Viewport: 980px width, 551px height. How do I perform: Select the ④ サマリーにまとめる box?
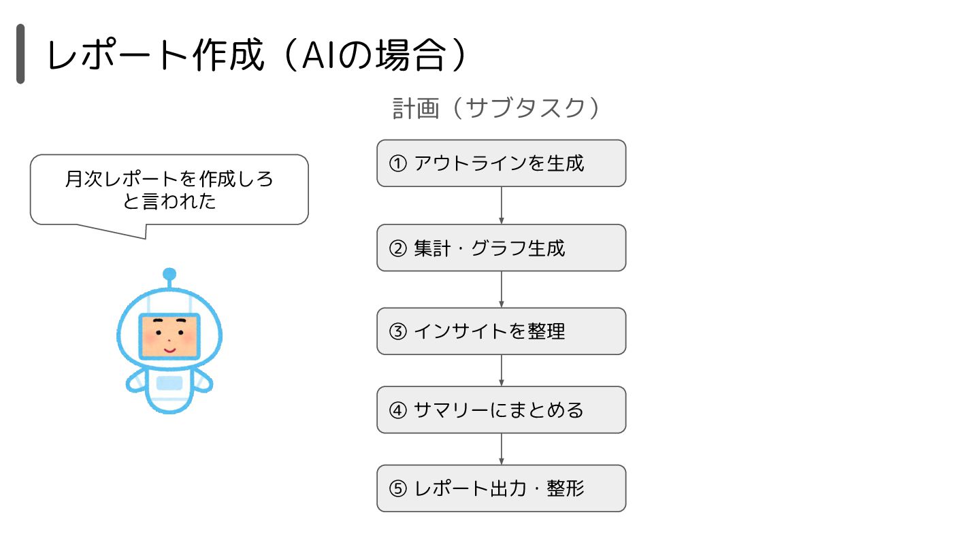coord(502,410)
